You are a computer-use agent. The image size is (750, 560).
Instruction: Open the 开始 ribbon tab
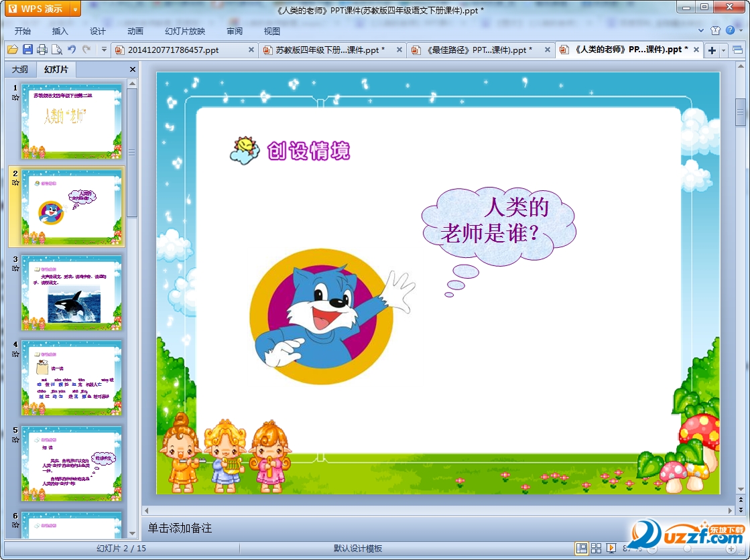point(23,31)
